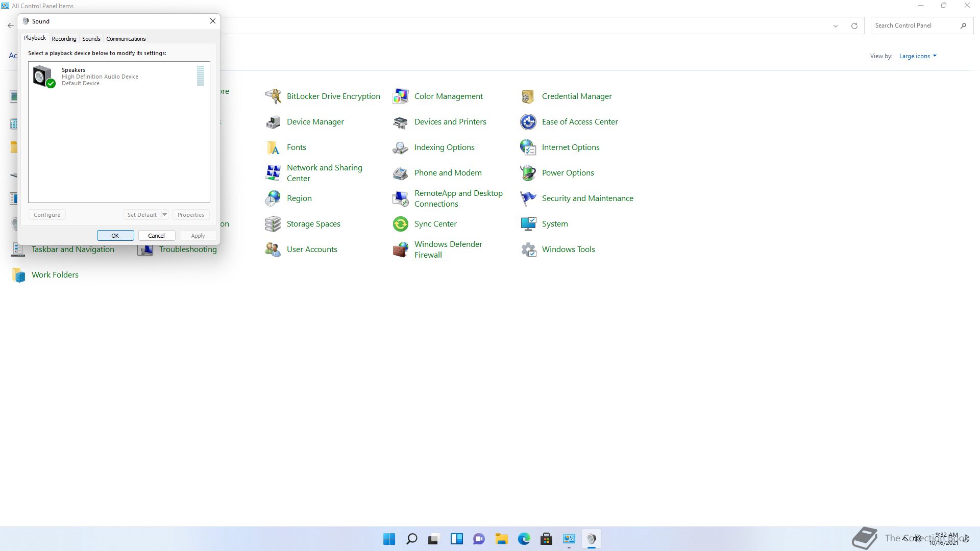
Task: Cancel the Sound dialog
Action: 157,236
